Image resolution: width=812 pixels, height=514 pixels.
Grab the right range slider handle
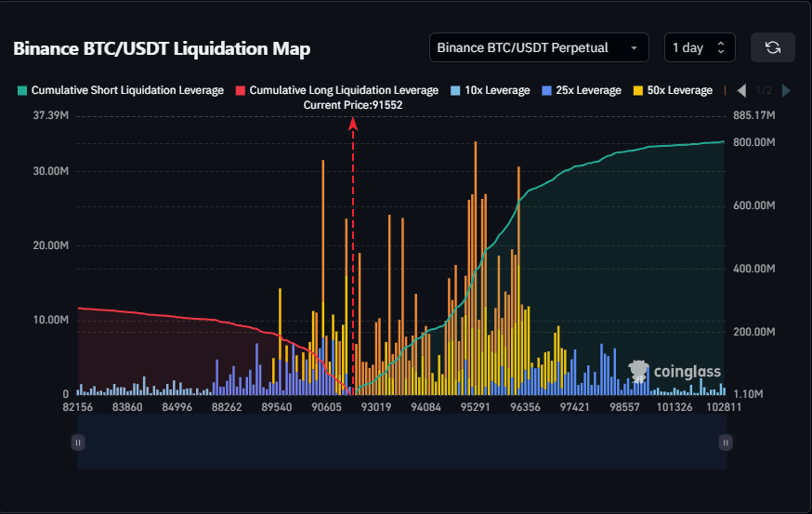[726, 442]
